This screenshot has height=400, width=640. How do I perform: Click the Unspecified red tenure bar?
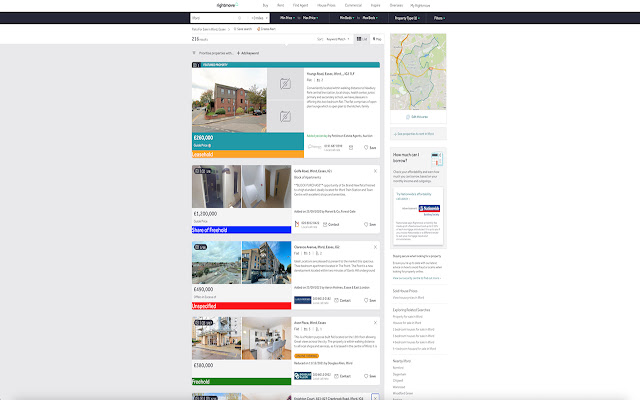[241, 306]
